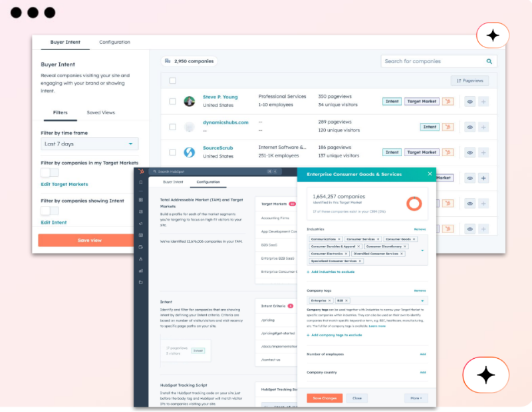Select the B2B SaaS target market row

point(276,245)
